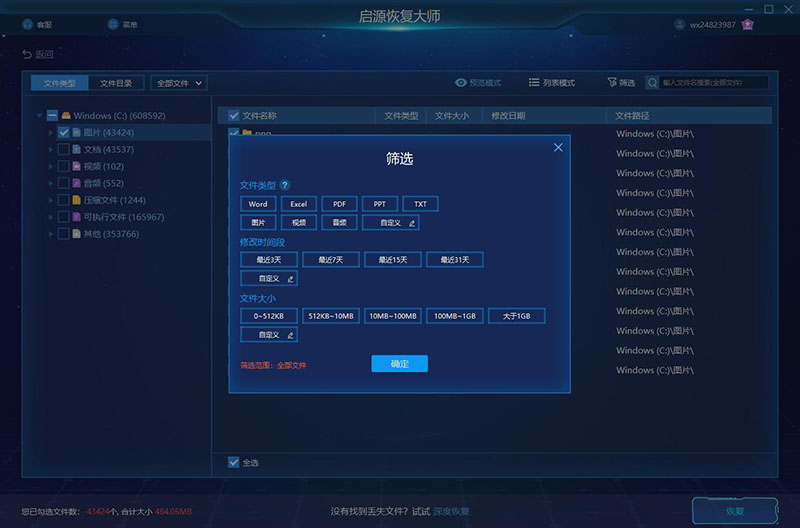Click the 筛选 filter funnel icon in toolbar
Viewport: 800px width, 528px height.
(x=612, y=82)
